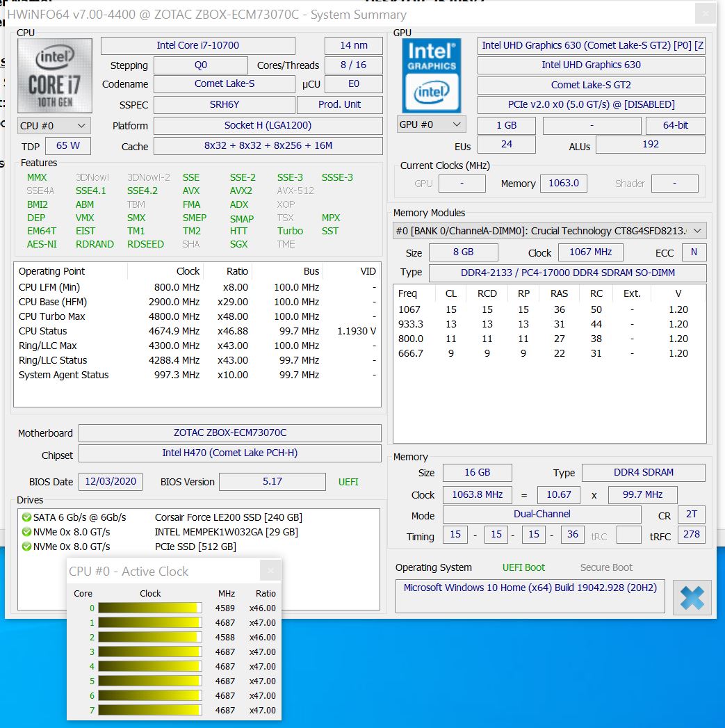Click the 65 W TDP field
This screenshot has height=728, width=725.
[x=67, y=146]
